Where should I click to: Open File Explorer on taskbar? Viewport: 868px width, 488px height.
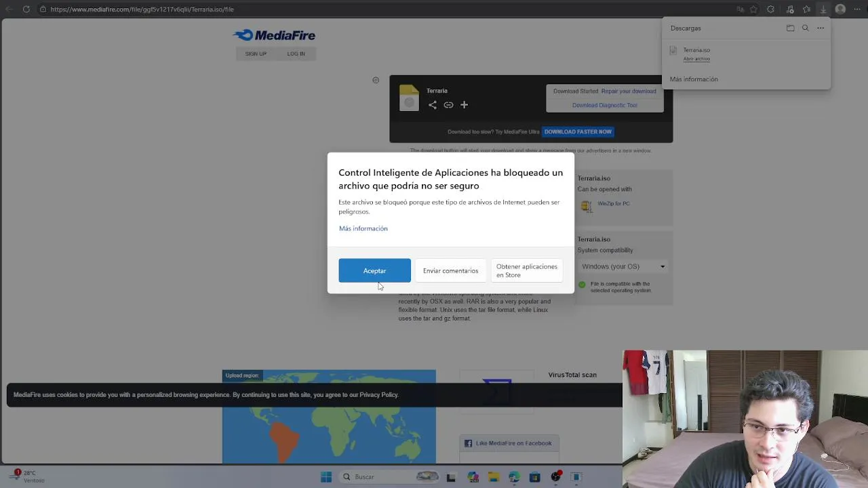[x=493, y=477]
